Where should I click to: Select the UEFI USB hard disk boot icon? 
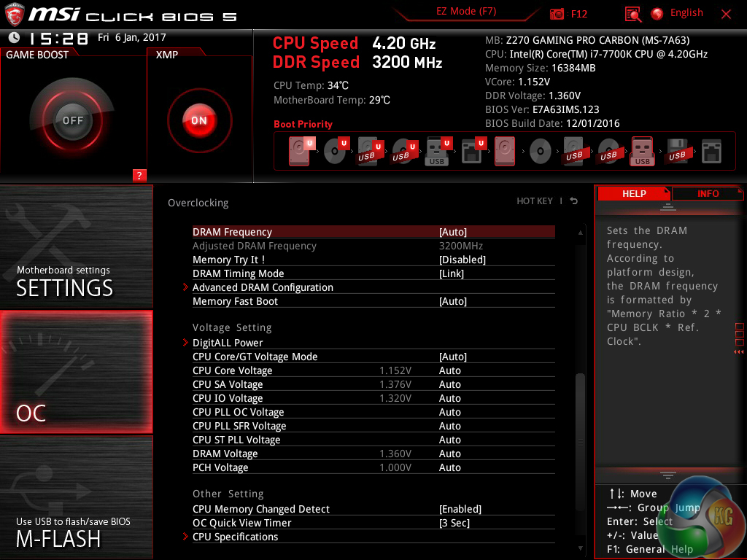pos(370,151)
